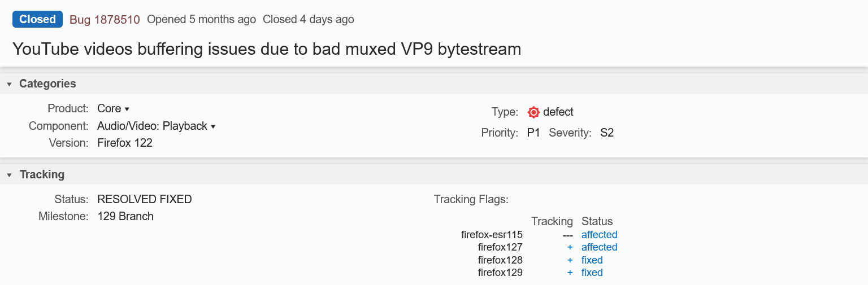Collapse the Categories section triangle
The image size is (868, 285).
tap(10, 84)
